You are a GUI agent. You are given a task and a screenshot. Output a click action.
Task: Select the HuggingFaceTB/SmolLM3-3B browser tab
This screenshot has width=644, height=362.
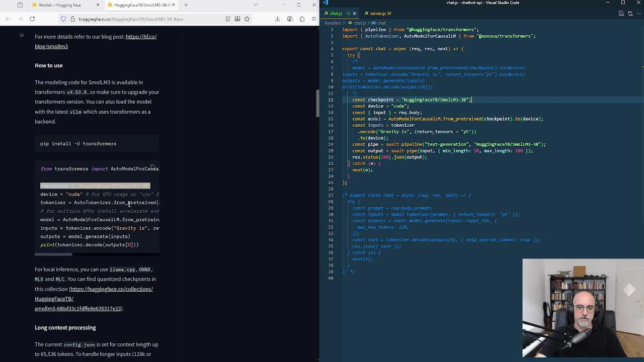tap(142, 5)
